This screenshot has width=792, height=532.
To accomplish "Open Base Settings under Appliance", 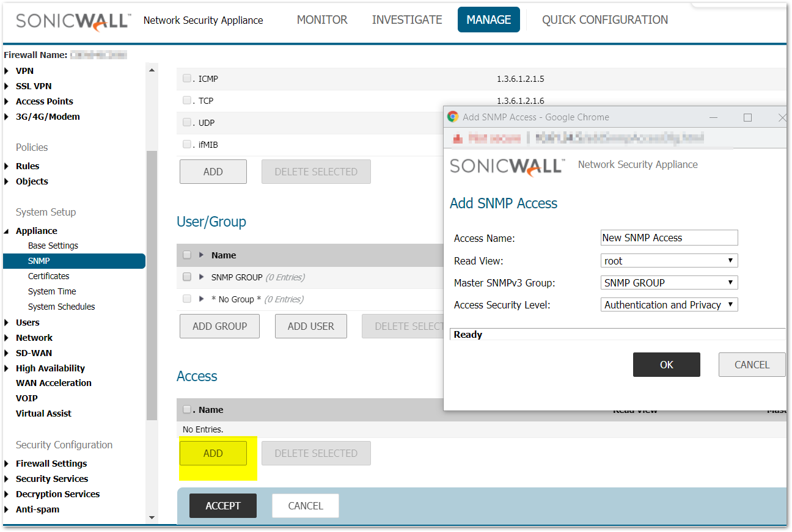I will pos(53,246).
